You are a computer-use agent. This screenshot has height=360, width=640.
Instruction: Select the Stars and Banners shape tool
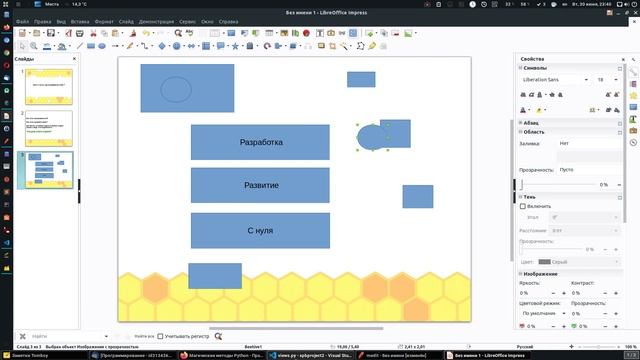[x=235, y=46]
